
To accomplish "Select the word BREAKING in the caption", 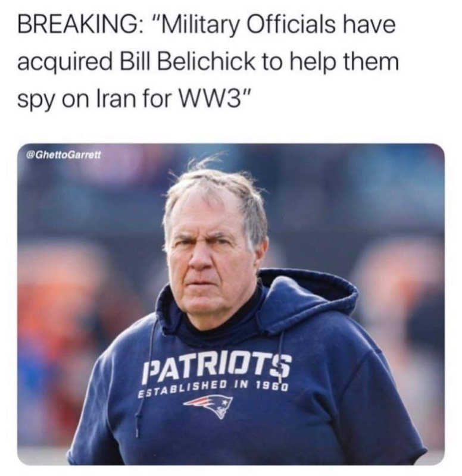I will [x=77, y=25].
